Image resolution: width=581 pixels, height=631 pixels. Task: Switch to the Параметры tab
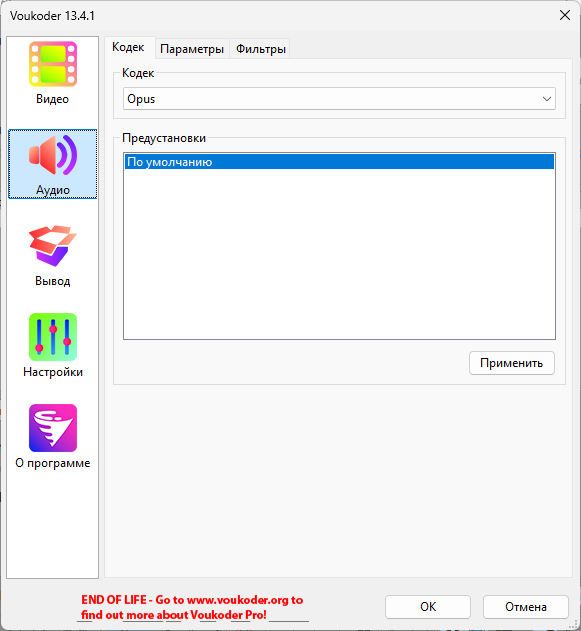[x=192, y=49]
